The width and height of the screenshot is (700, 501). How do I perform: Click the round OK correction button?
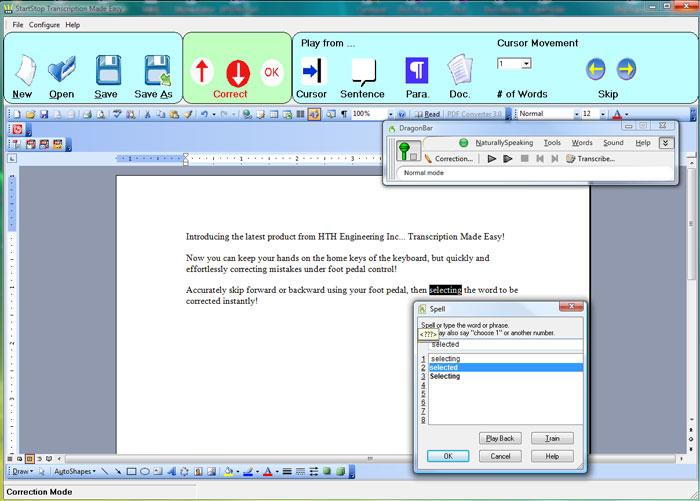[x=271, y=72]
